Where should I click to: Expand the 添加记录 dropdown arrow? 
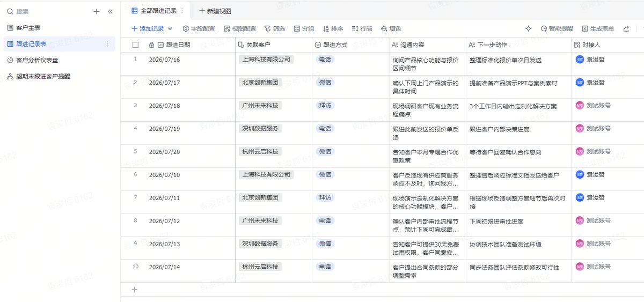(x=170, y=29)
